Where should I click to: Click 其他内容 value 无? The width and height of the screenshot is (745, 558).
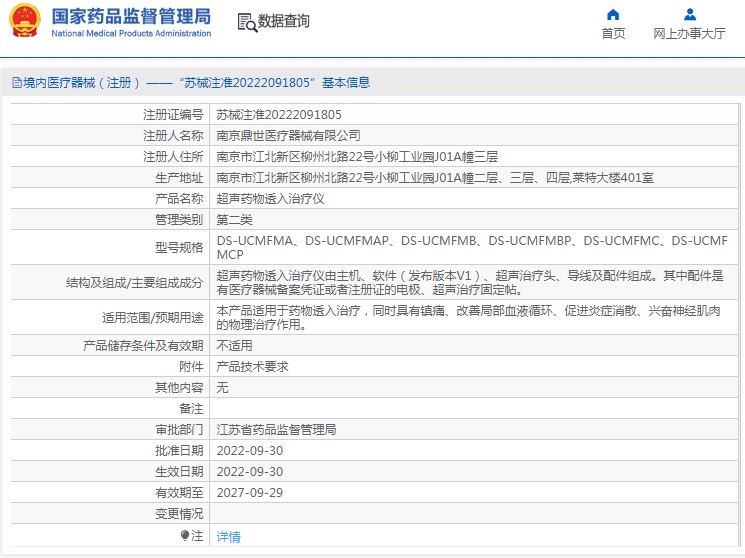click(222, 387)
